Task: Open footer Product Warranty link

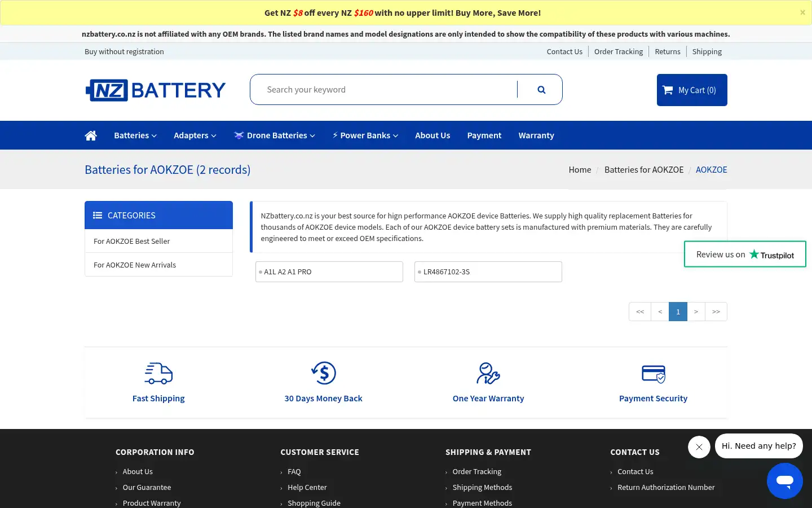Action: coord(152,503)
